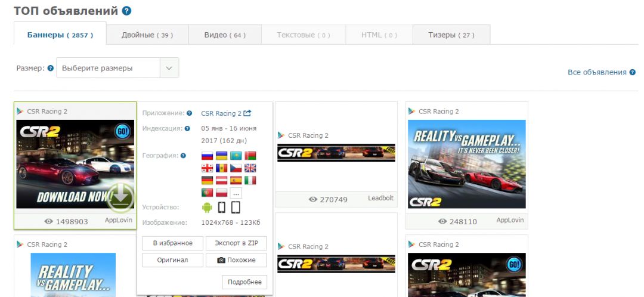This screenshot has height=297, width=644.
Task: Click the Android robot icon under Устройство
Action: [x=207, y=208]
